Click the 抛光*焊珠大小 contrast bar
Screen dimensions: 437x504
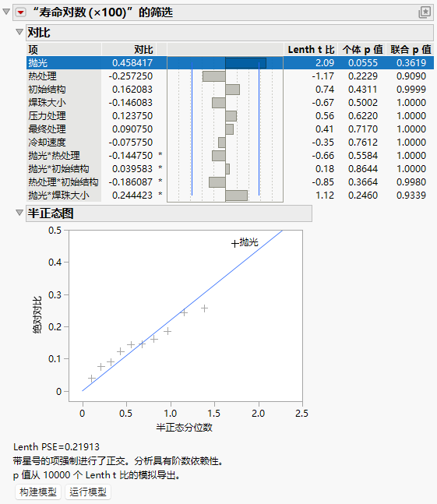[237, 196]
